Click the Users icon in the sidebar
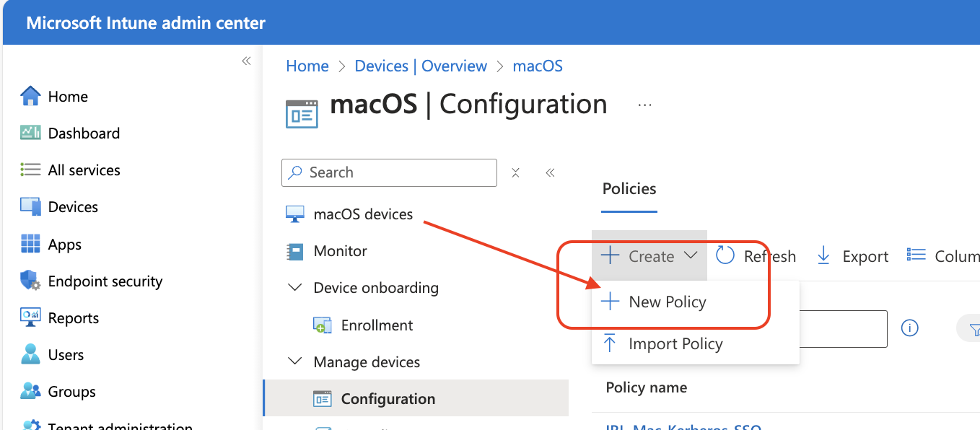The width and height of the screenshot is (980, 430). pos(30,354)
